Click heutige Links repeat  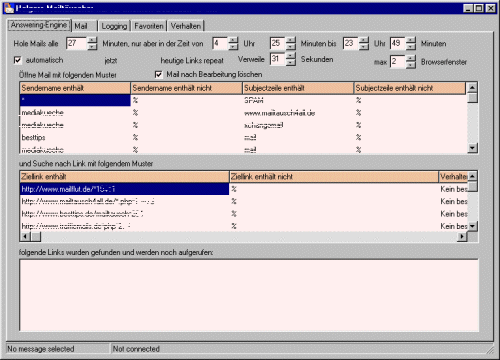192,60
